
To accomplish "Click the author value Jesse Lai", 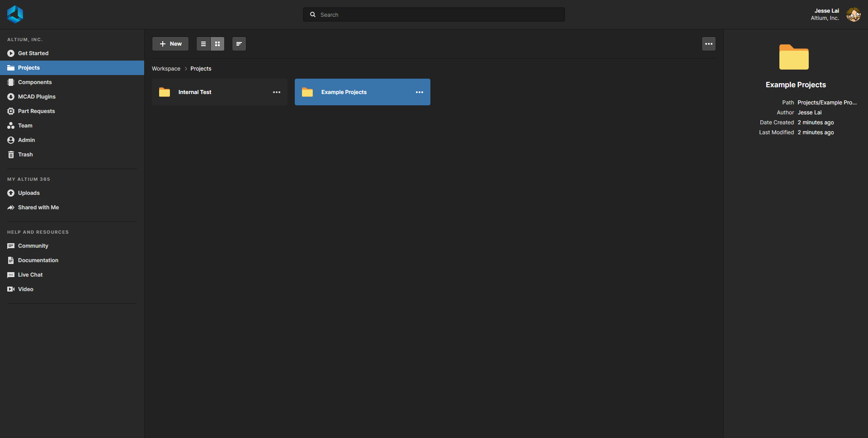I will pyautogui.click(x=810, y=113).
